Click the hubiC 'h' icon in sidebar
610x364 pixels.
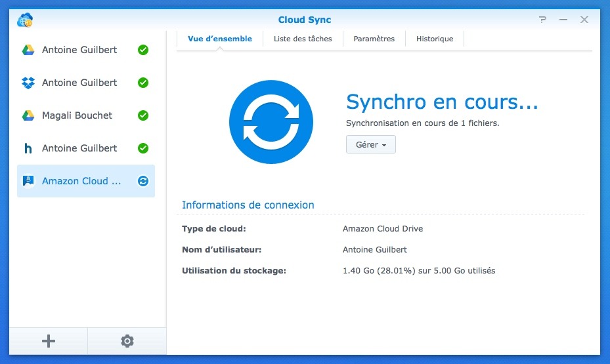coord(28,148)
